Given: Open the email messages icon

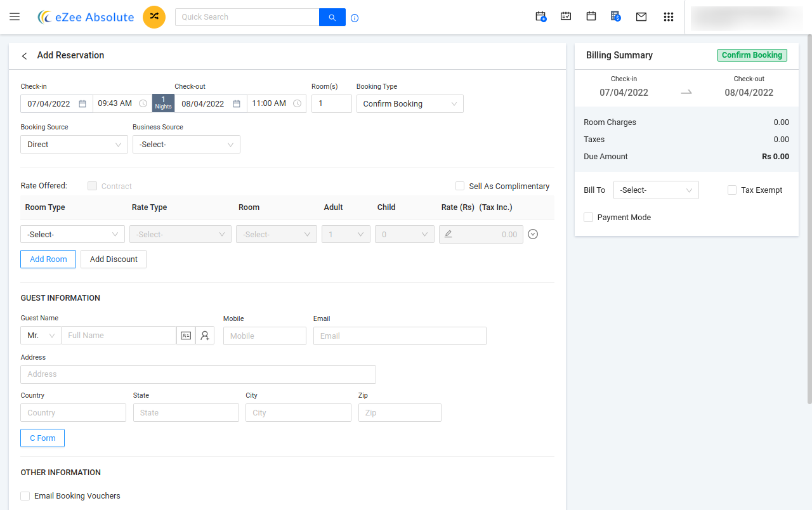Looking at the screenshot, I should pos(641,16).
